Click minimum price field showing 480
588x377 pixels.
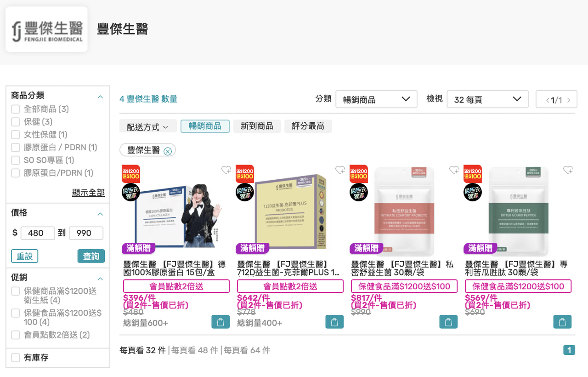38,233
